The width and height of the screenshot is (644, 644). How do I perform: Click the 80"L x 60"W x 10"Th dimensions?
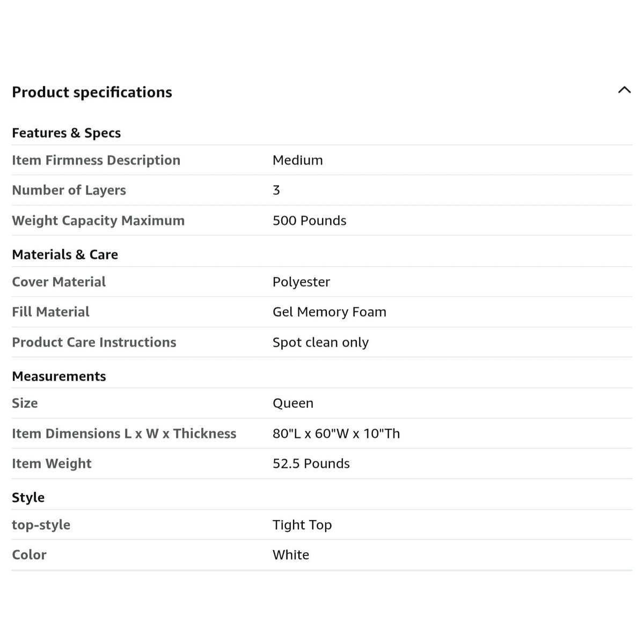336,434
